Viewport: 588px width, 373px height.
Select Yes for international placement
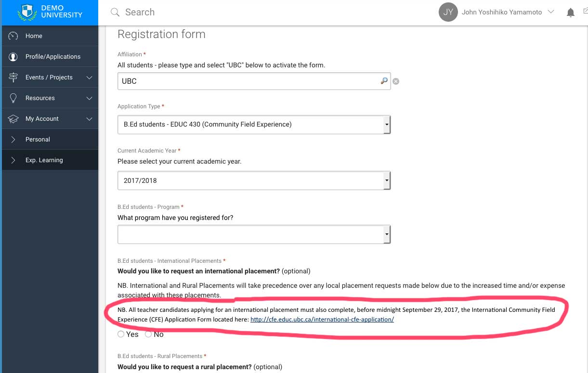(x=121, y=334)
